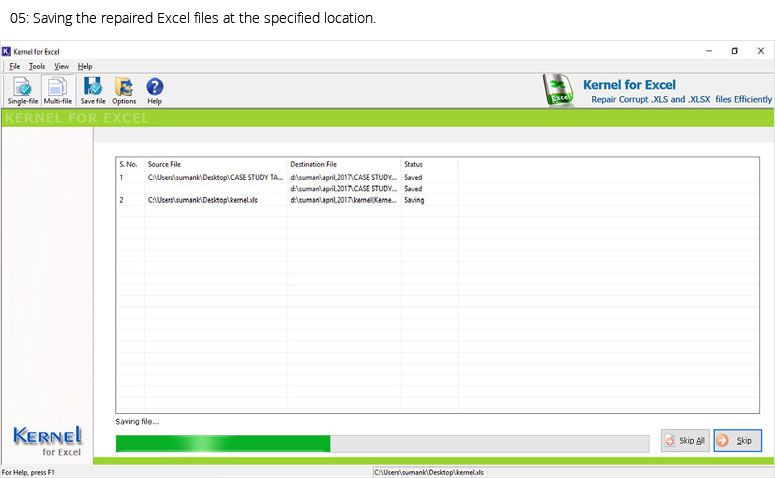
Task: Click the Skip button
Action: [x=737, y=440]
